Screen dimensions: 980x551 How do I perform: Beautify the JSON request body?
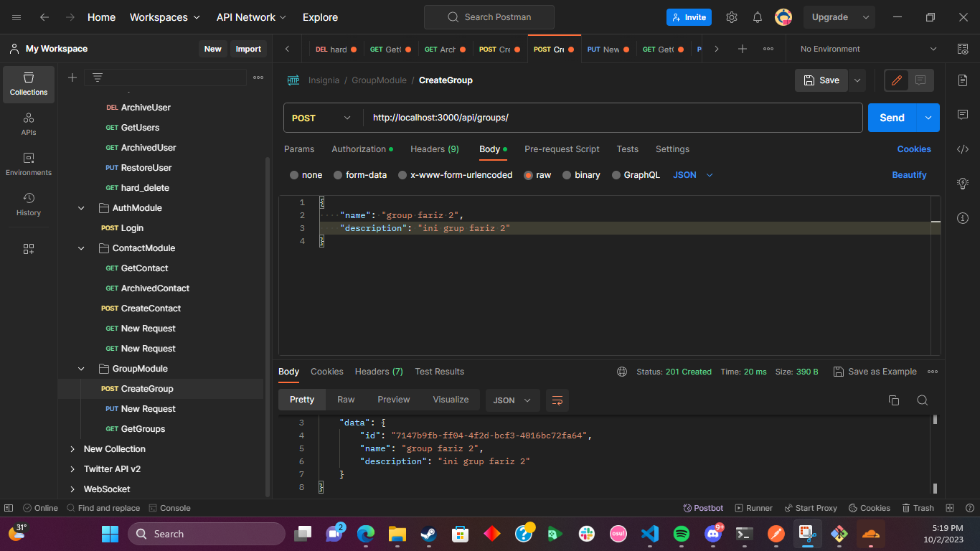[909, 174]
